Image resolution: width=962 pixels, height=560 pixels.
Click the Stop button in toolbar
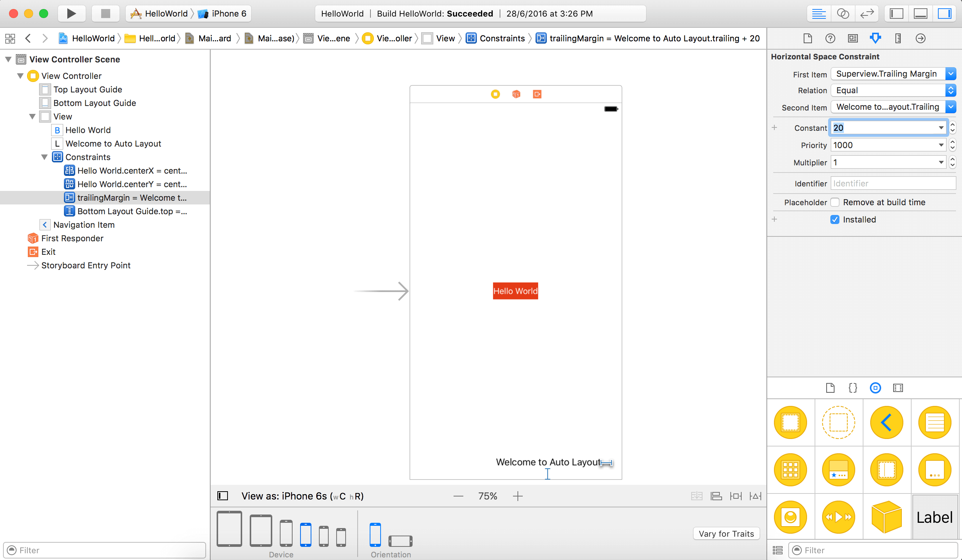coord(105,14)
